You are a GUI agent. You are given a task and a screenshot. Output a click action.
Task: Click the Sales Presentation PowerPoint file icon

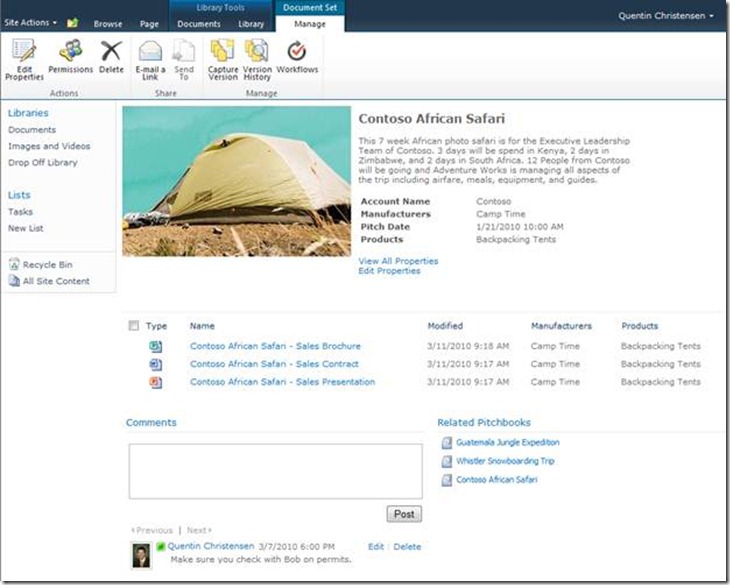click(x=155, y=382)
